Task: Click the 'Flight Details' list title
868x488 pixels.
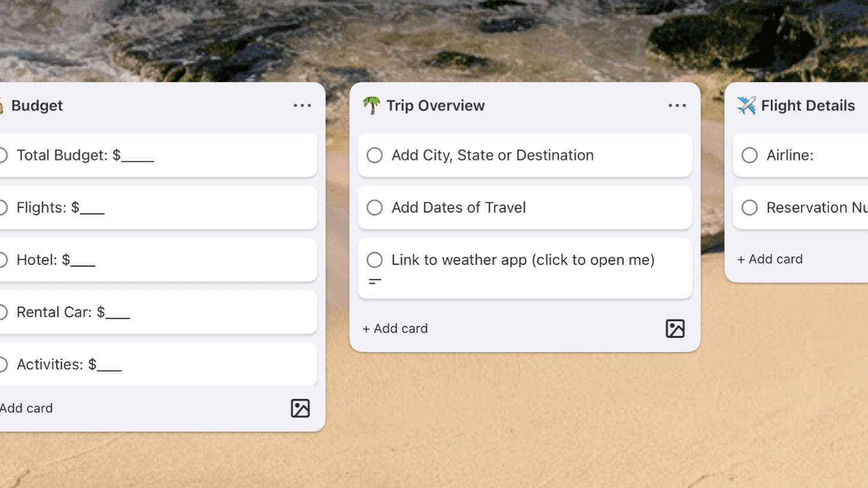Action: (808, 106)
